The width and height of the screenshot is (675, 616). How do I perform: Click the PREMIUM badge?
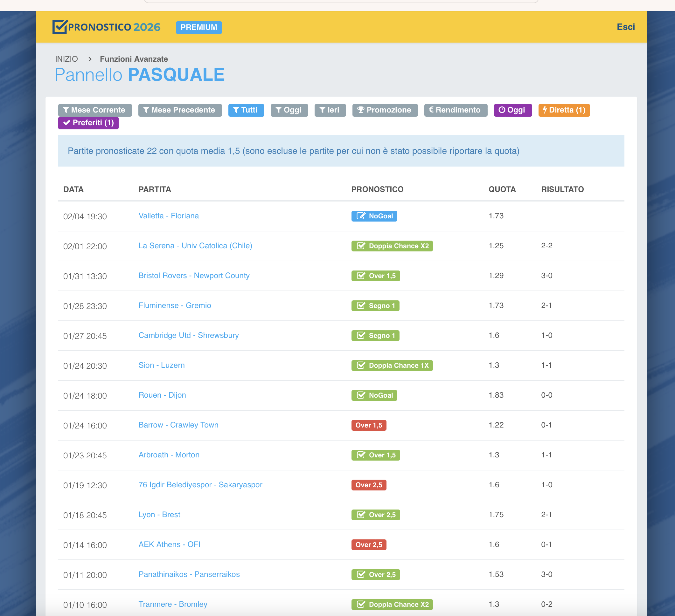pos(198,27)
